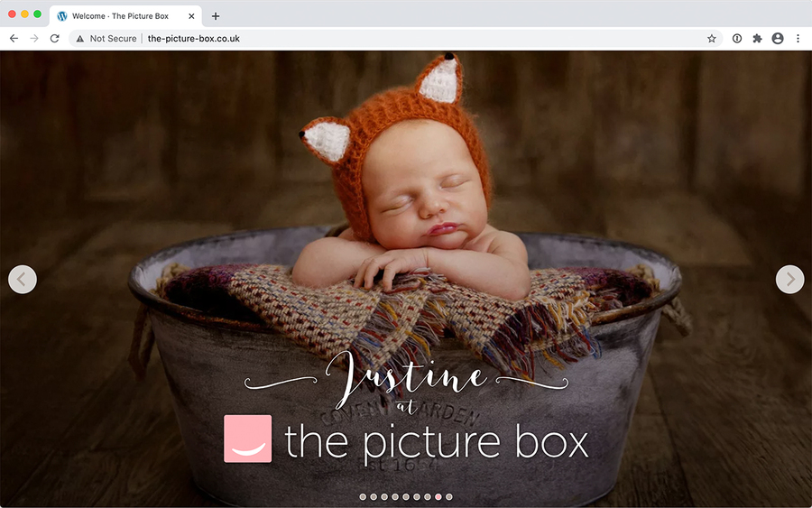812x508 pixels.
Task: Close the Welcome - The Picture Box tab
Action: tap(191, 16)
